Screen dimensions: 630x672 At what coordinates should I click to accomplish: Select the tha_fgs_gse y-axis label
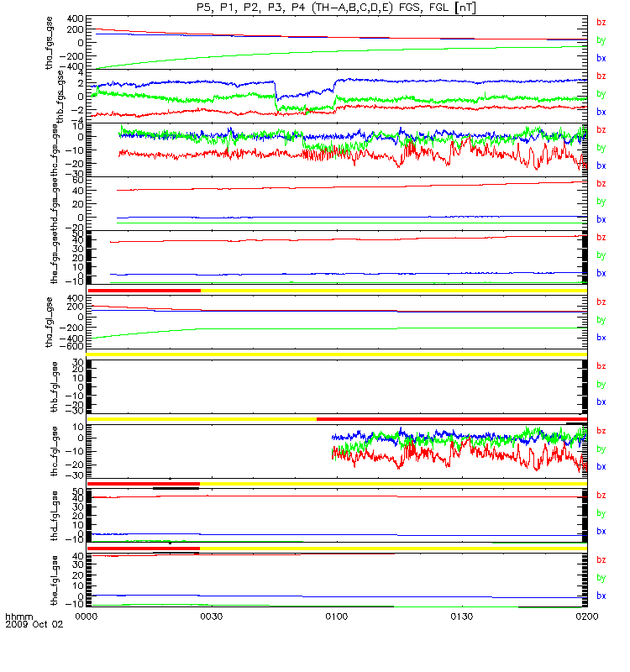[x=50, y=43]
